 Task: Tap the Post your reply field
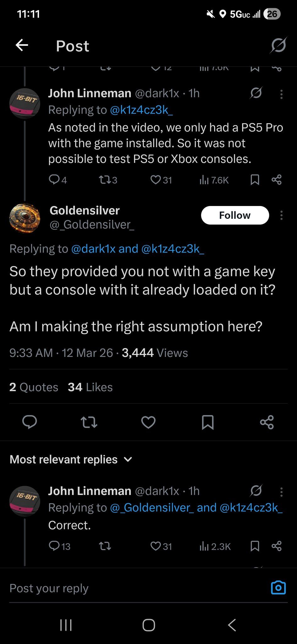[126, 588]
